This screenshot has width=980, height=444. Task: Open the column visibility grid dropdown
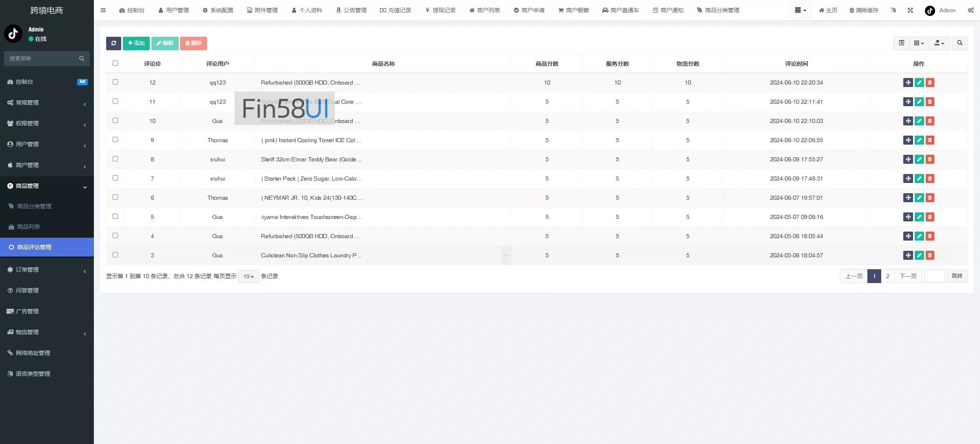[919, 43]
